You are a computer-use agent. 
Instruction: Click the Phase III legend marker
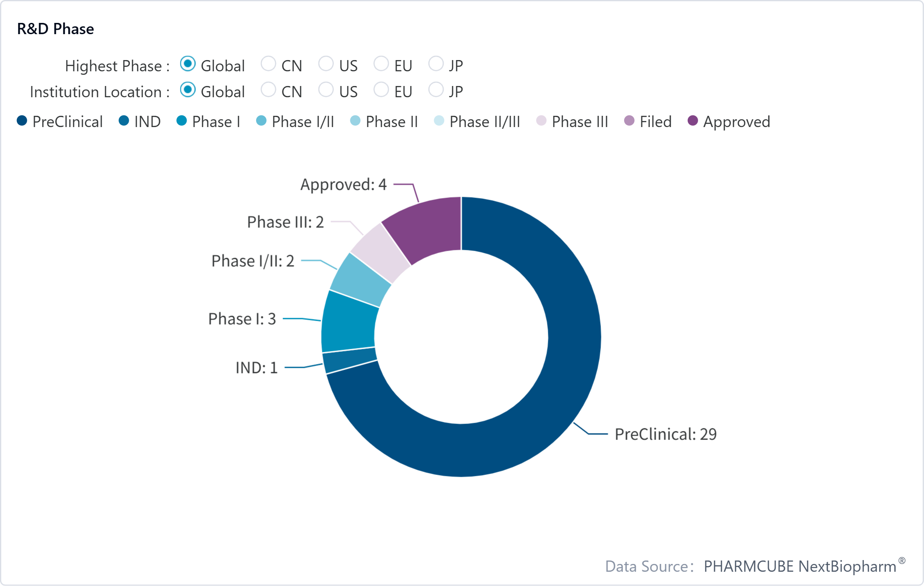(541, 121)
